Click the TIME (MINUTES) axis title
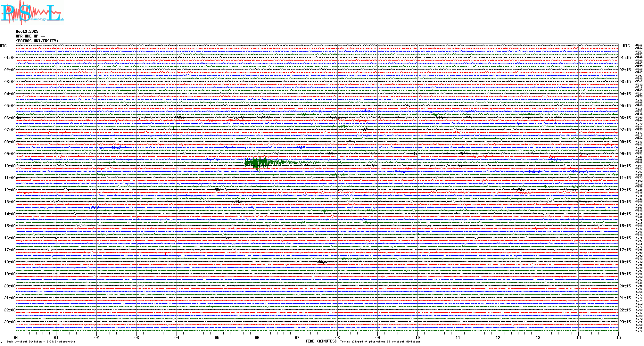644x346 pixels. coord(321,341)
